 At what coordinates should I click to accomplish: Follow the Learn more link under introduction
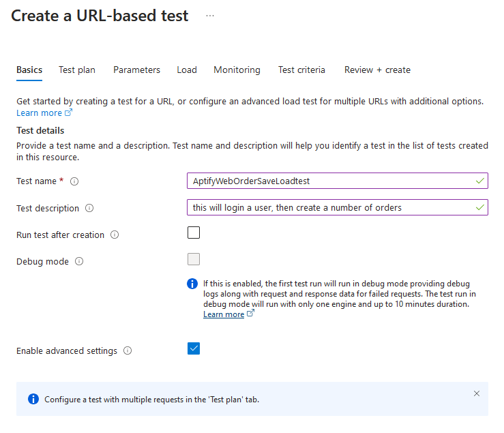39,113
